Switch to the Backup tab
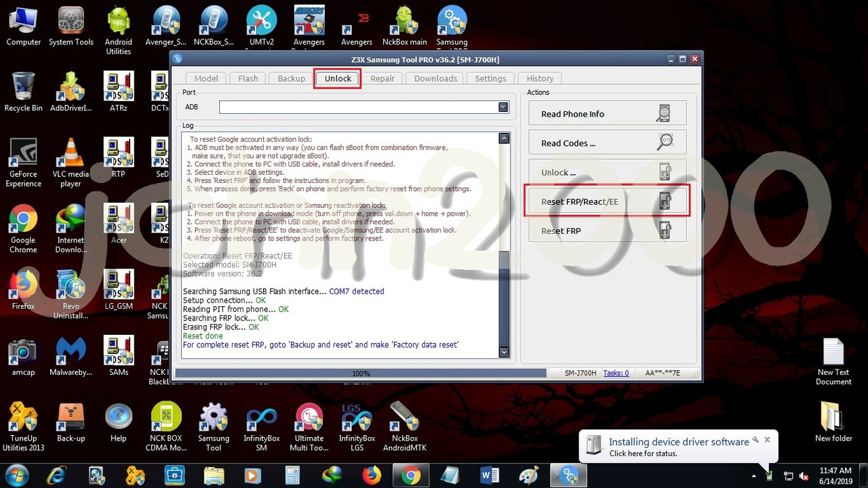 coord(292,79)
